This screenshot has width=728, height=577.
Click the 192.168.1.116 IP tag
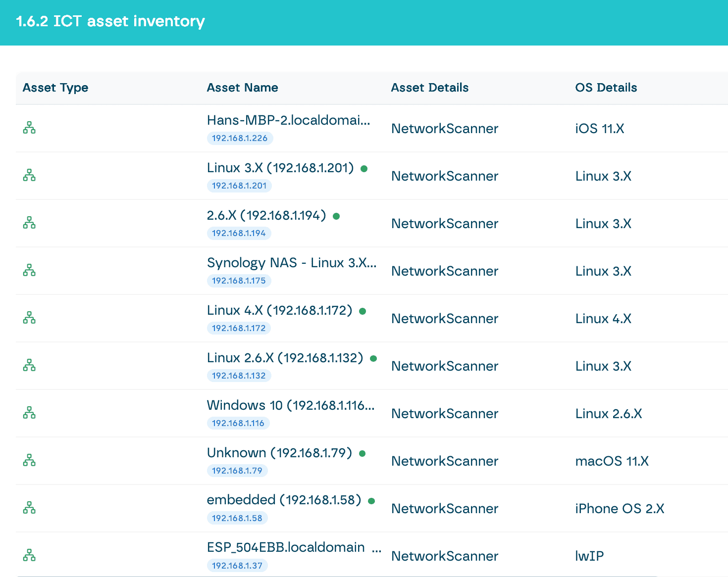[238, 424]
